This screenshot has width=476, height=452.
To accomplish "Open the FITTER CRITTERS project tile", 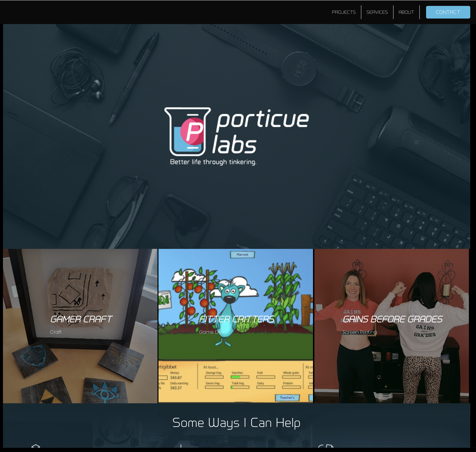I will 237,319.
